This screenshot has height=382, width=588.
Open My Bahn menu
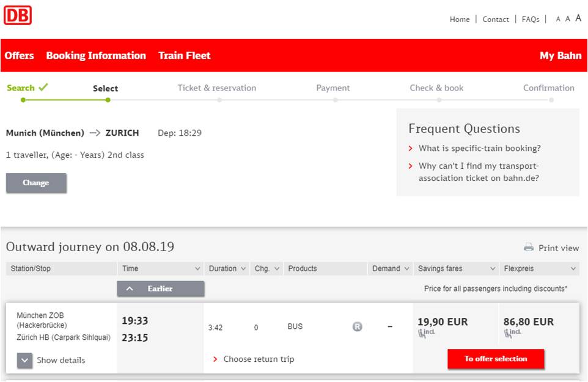[x=560, y=56]
